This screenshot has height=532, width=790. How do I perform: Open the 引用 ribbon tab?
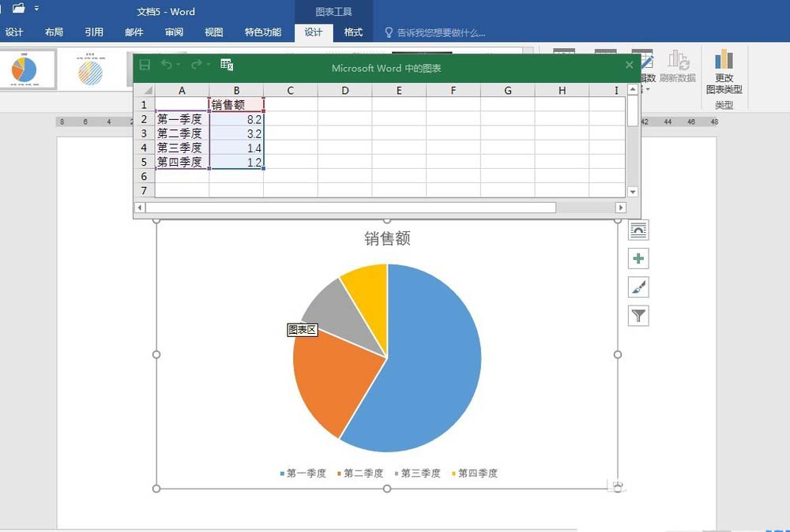94,32
